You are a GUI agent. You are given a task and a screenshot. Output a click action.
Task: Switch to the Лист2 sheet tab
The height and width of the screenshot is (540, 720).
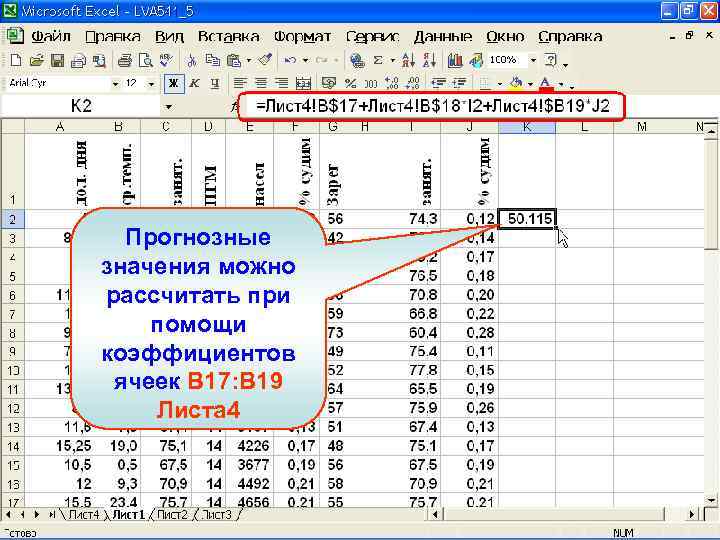(x=172, y=515)
